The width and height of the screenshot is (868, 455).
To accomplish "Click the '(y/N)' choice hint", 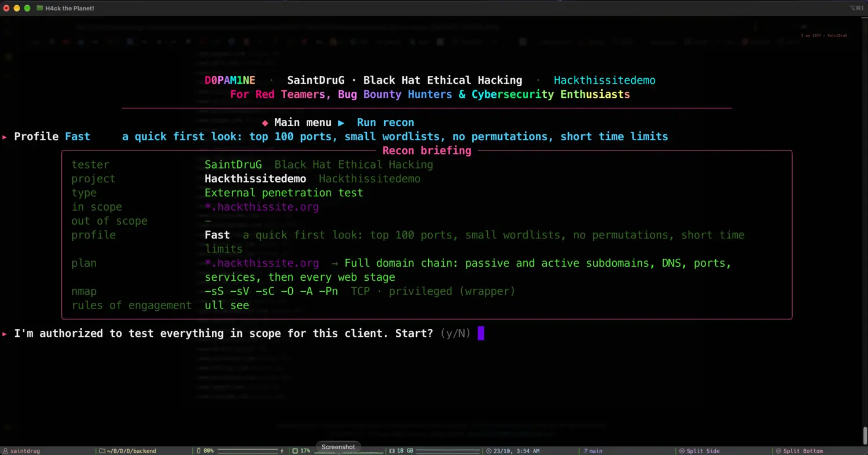I will 455,333.
